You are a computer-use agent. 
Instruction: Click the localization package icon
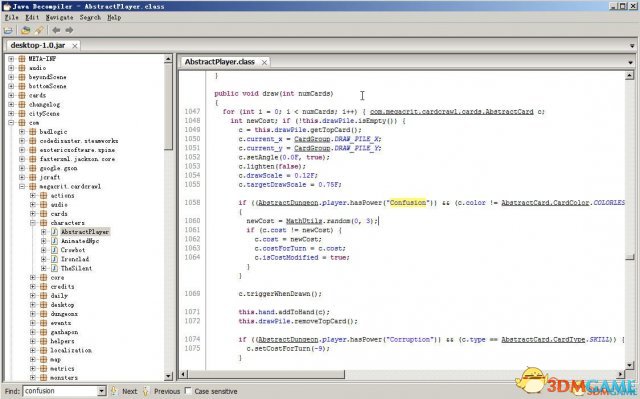pyautogui.click(x=44, y=350)
